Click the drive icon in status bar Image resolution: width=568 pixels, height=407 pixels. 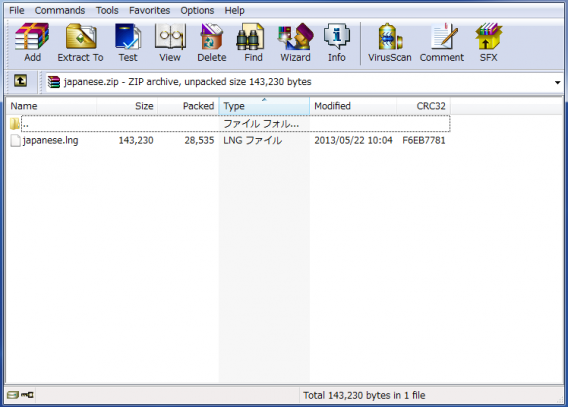[x=13, y=395]
